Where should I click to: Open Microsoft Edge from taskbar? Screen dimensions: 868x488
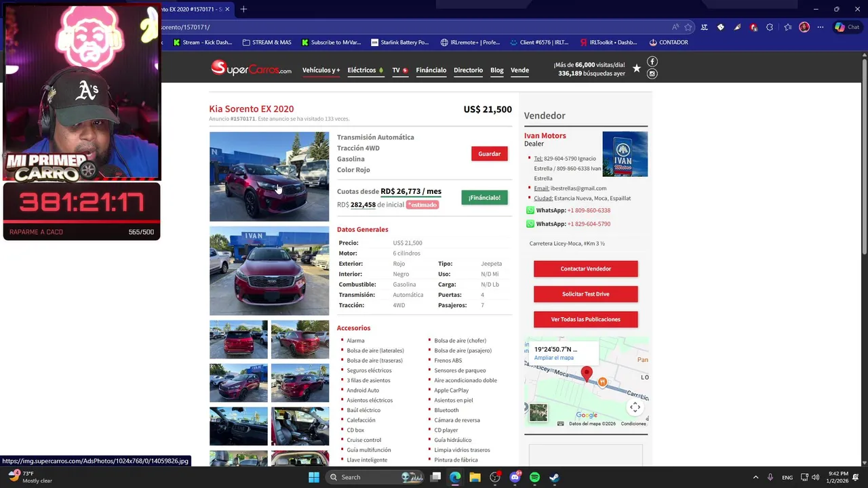[455, 477]
